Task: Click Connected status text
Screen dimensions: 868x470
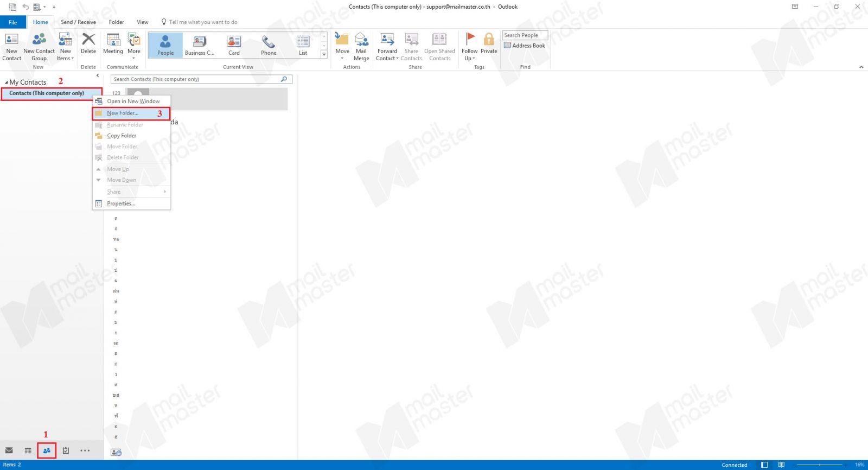Action: (x=734, y=465)
